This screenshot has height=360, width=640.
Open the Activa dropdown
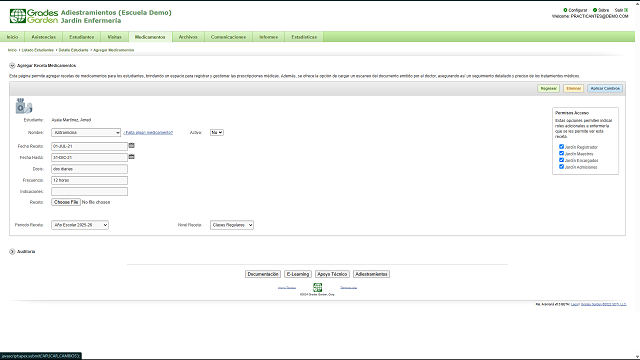pos(217,133)
